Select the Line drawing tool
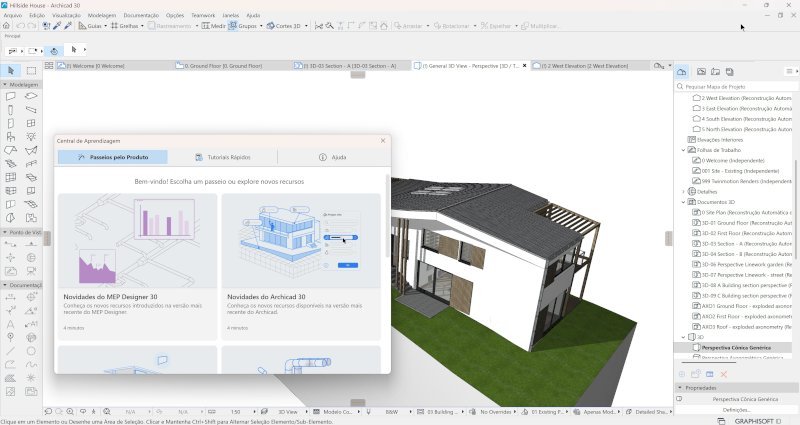The height and width of the screenshot is (425, 800). (x=11, y=351)
